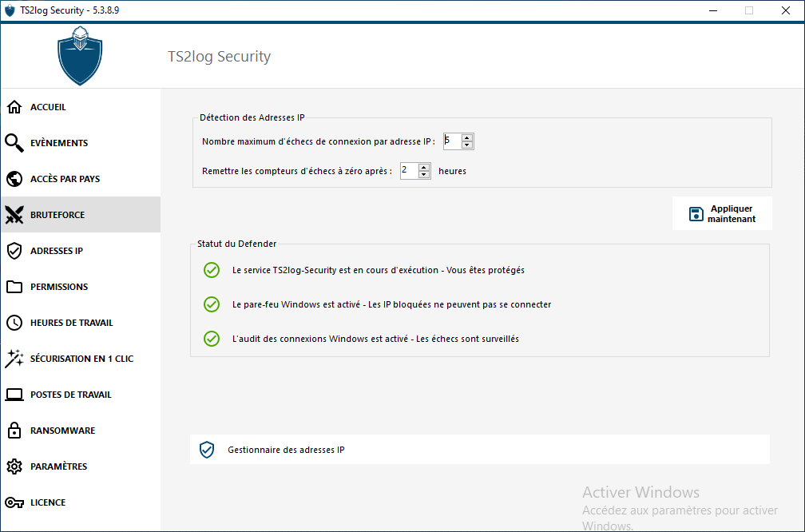Screen dimensions: 805x532
Task: Click the Adresses IP shield icon in sidebar
Action: tap(14, 251)
